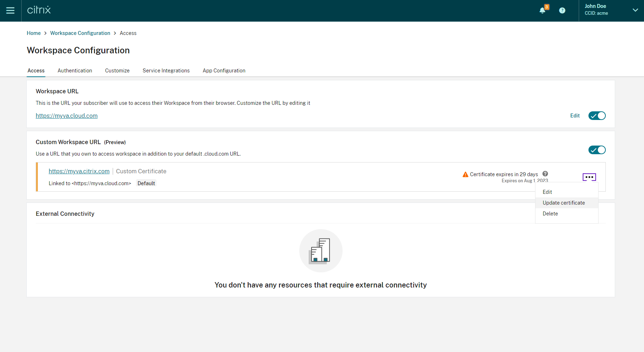
Task: Switch to the Authentication tab
Action: click(75, 71)
